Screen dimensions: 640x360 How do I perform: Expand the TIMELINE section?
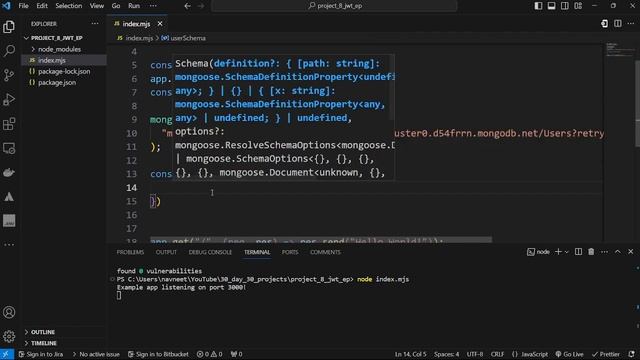tap(44, 343)
